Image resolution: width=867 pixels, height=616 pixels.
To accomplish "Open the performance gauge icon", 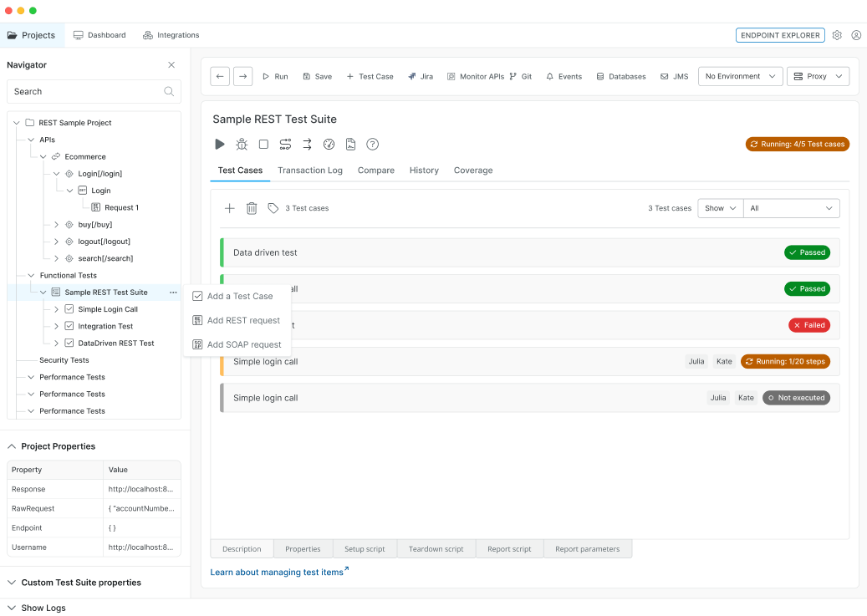I will coord(329,144).
